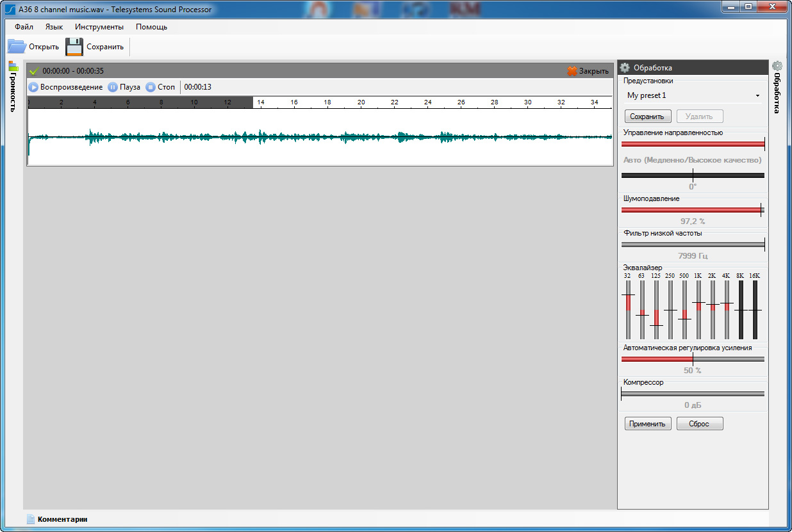Screen dimensions: 792x532
Task: Collapse the Обработка vertical side tab
Action: point(777,93)
